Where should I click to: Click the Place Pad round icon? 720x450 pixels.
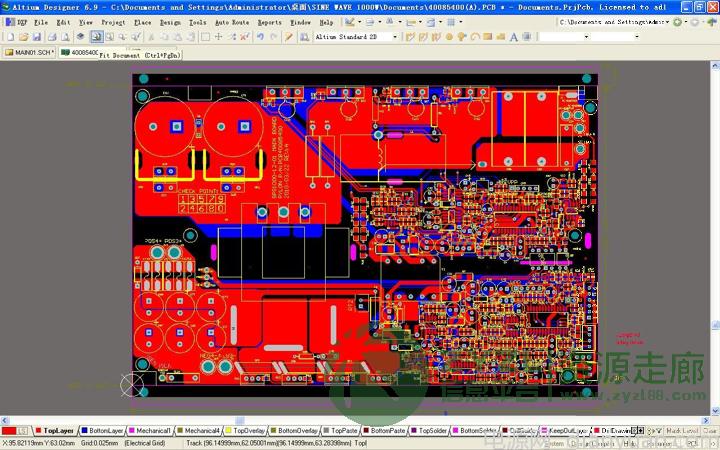click(x=448, y=37)
